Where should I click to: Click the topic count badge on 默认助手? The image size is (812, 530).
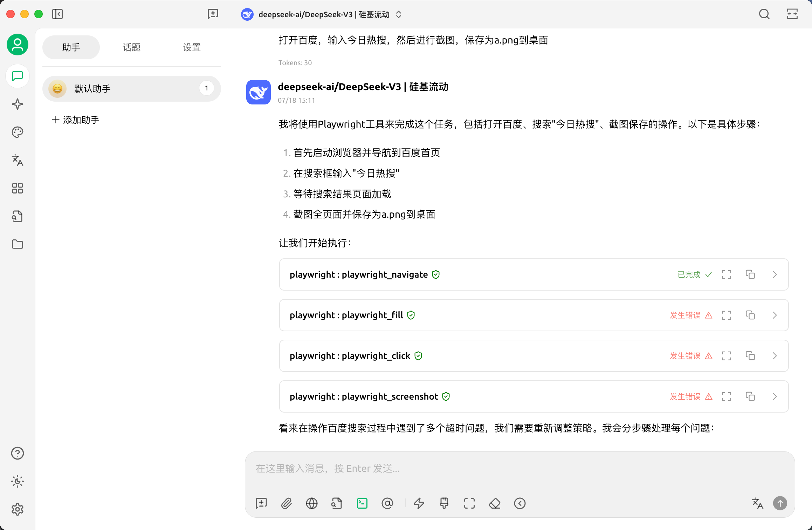207,88
